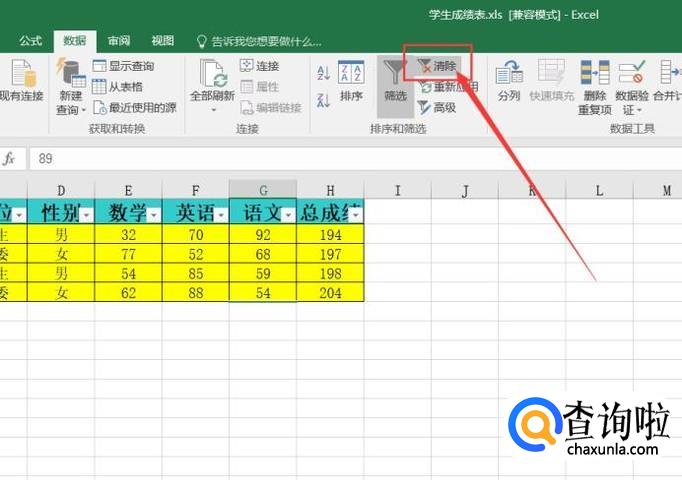Open filter dropdown on 性别 column
Screen dimensions: 682x480
[x=87, y=215]
